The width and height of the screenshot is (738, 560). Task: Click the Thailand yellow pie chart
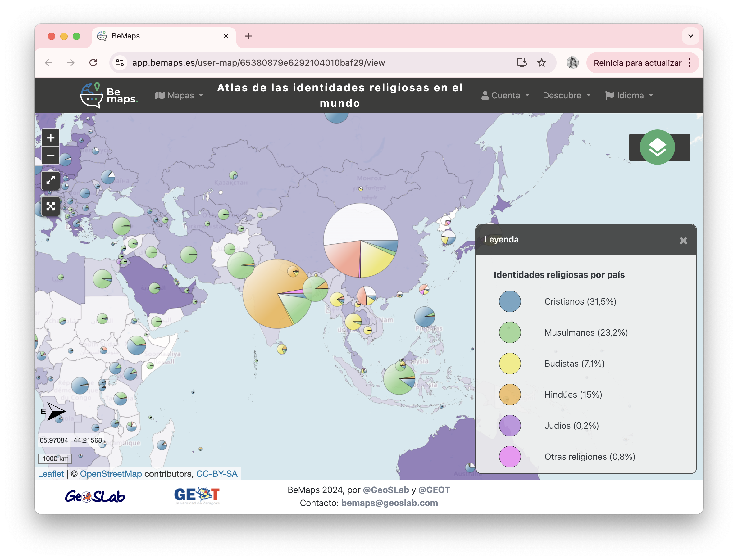pyautogui.click(x=353, y=322)
